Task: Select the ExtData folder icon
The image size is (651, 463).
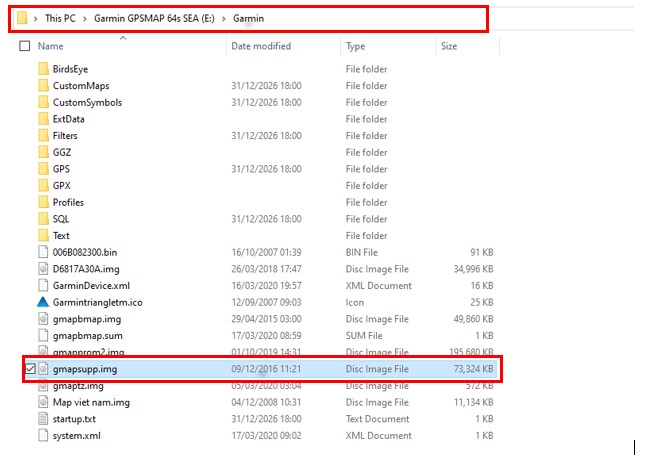Action: (x=43, y=119)
